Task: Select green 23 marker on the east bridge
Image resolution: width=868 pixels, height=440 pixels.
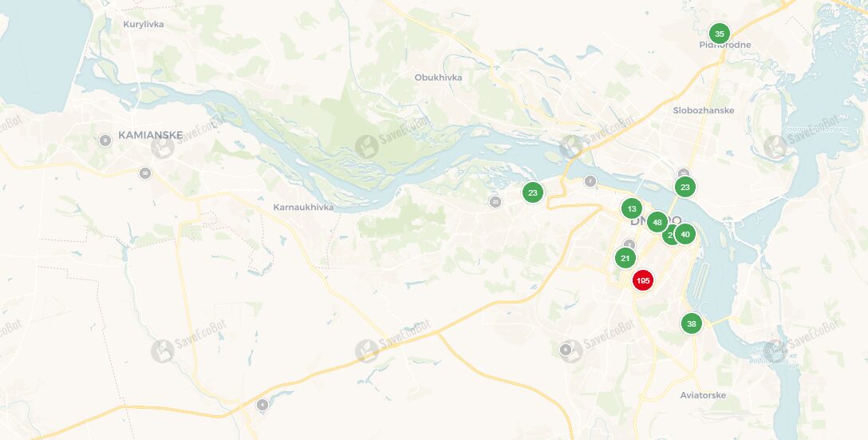Action: (x=685, y=187)
